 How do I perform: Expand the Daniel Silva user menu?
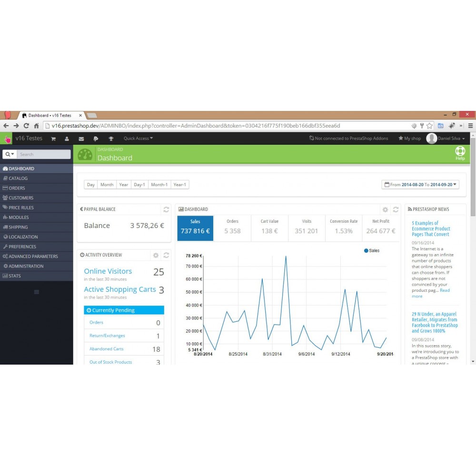(x=446, y=139)
